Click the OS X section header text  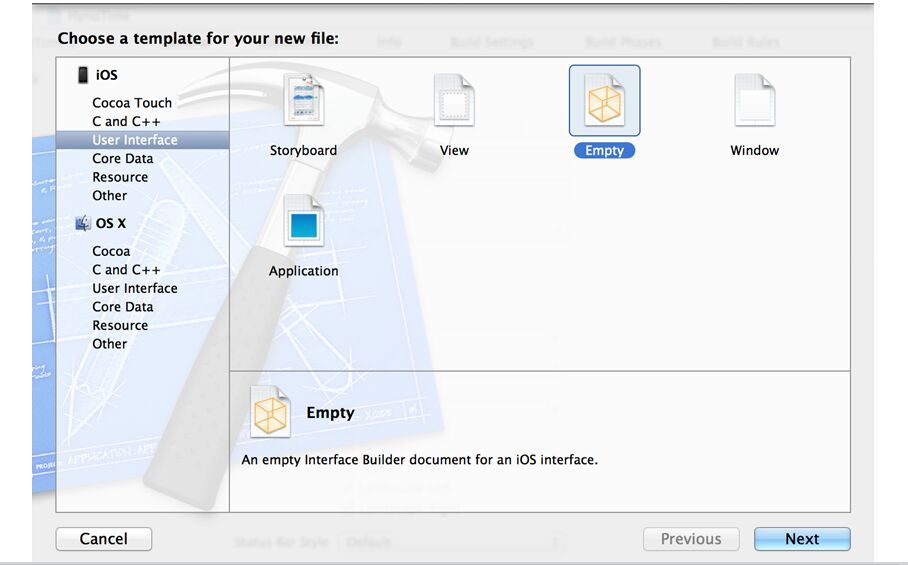[111, 223]
